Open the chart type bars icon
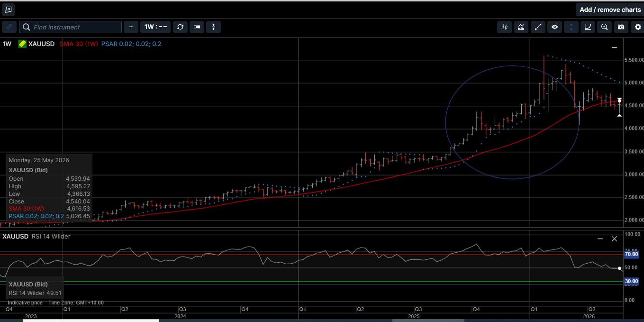The height and width of the screenshot is (322, 644). point(505,27)
